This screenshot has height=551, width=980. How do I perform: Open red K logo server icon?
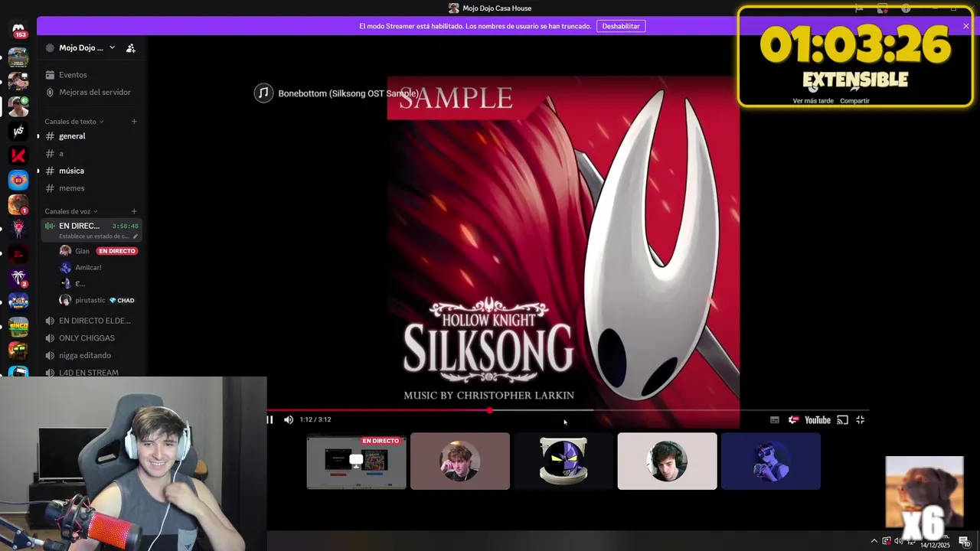(18, 155)
